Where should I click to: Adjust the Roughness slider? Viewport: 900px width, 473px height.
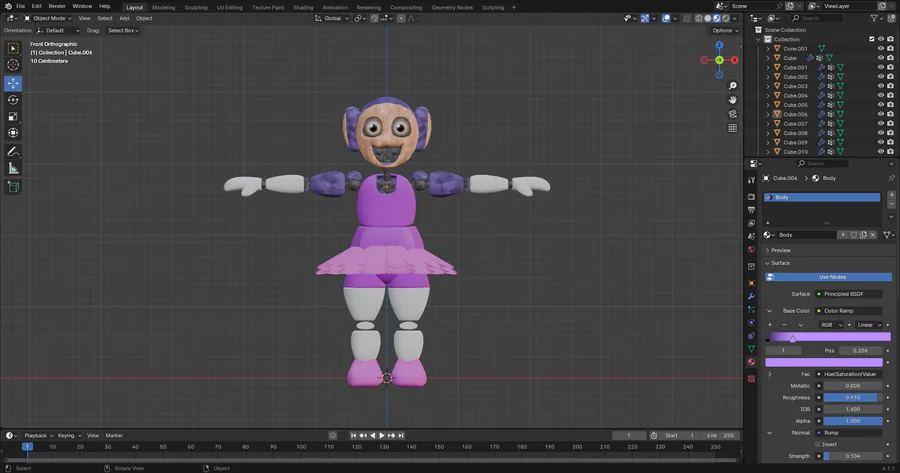853,397
